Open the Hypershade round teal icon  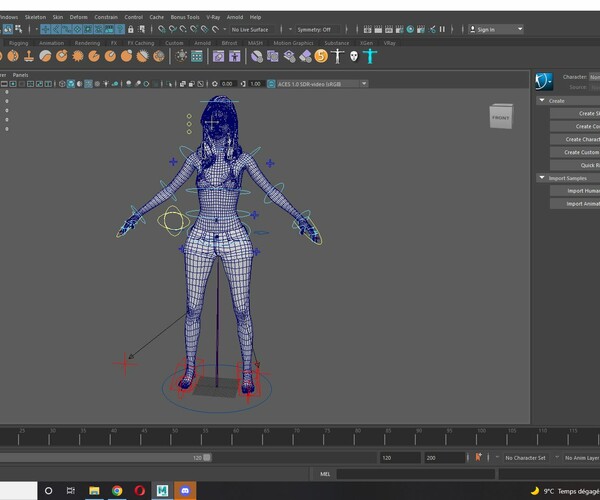[x=410, y=29]
